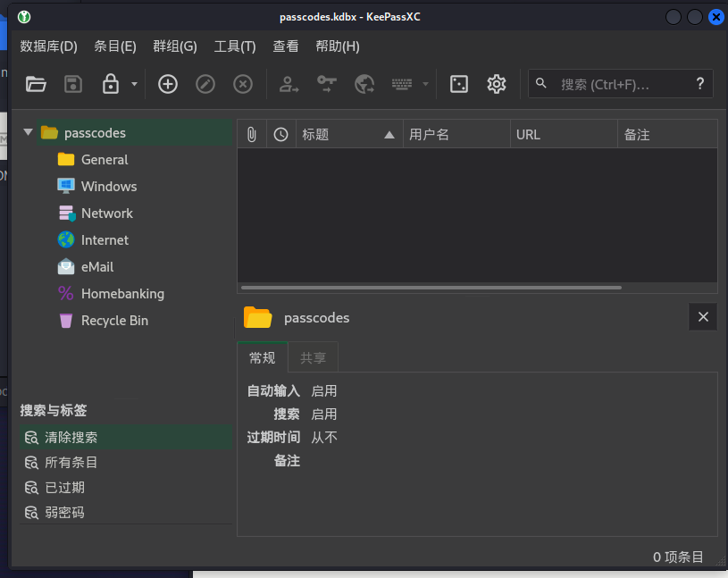
Task: Show 已过期 entries
Action: 126,488
